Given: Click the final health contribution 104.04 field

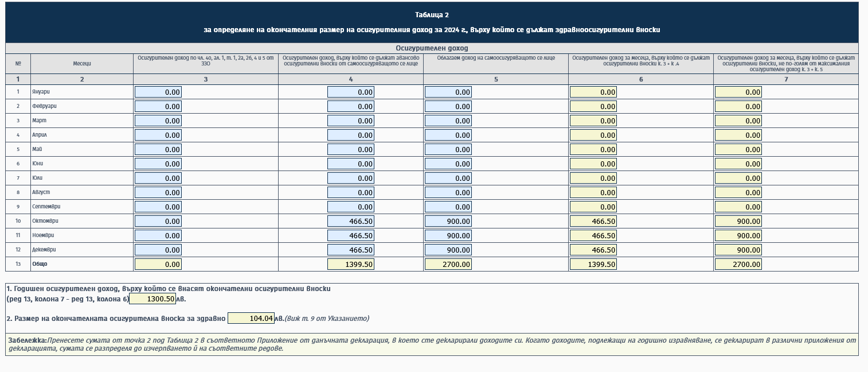Looking at the screenshot, I should 251,318.
